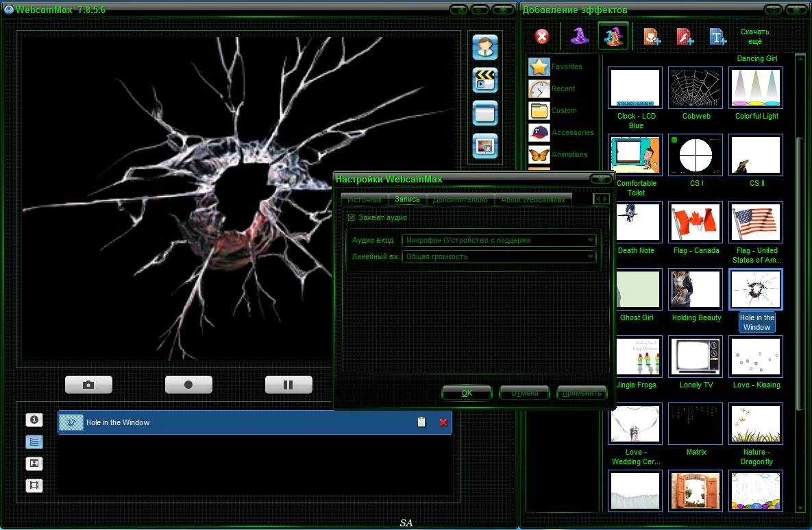This screenshot has width=812, height=530.
Task: Apply the rain umbrellas effect thumbnail
Action: [x=756, y=491]
